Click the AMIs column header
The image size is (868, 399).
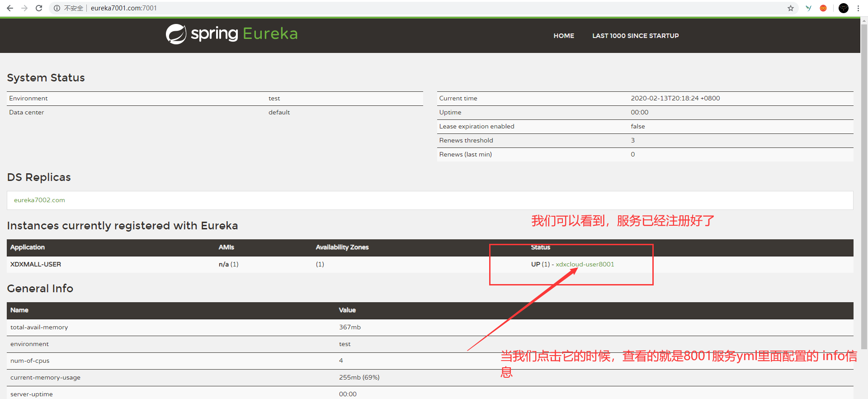226,247
